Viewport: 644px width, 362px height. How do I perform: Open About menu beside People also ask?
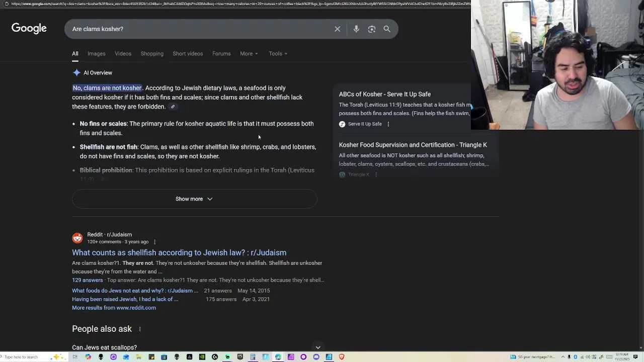tap(140, 329)
